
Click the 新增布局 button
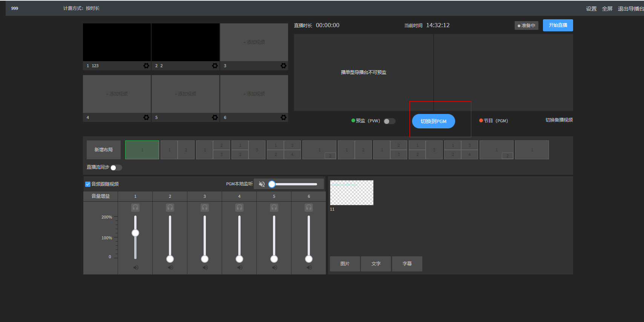pyautogui.click(x=104, y=150)
